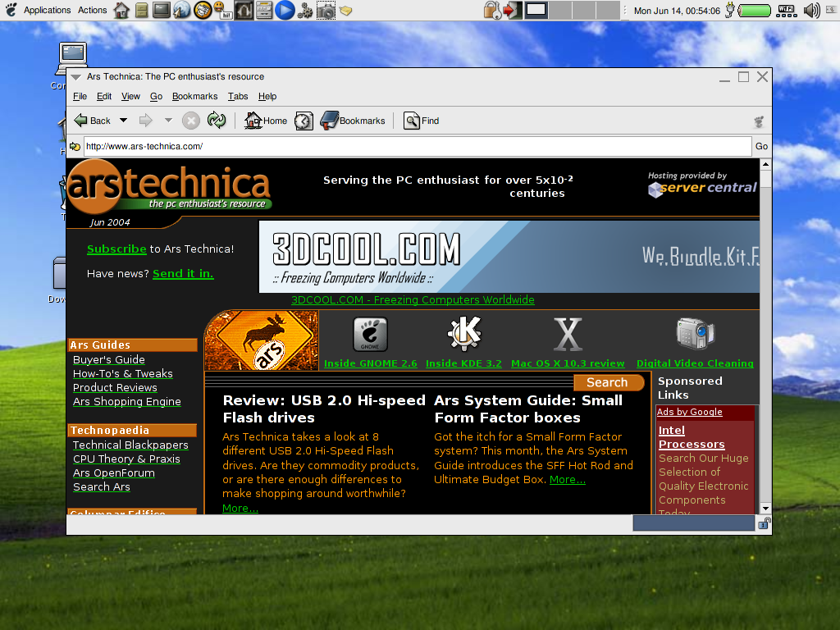This screenshot has height=630, width=840.
Task: Open the smiley chat messenger launcher
Action: pyautogui.click(x=221, y=10)
